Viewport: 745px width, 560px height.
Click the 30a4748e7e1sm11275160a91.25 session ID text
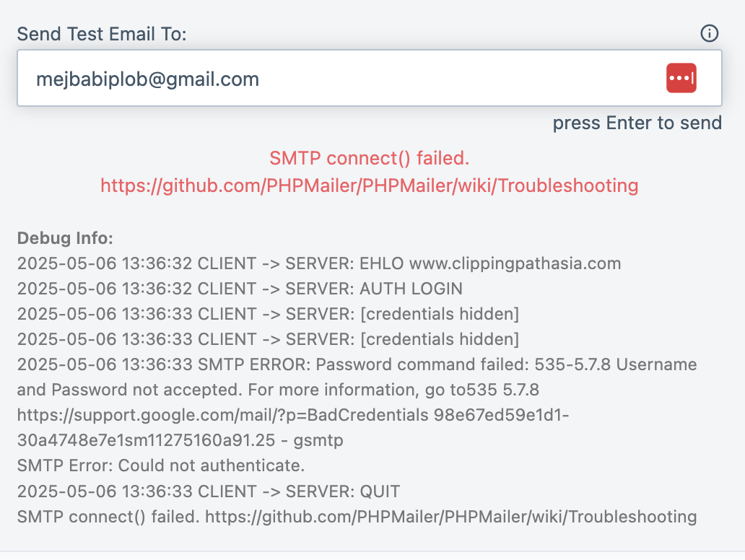coord(146,440)
